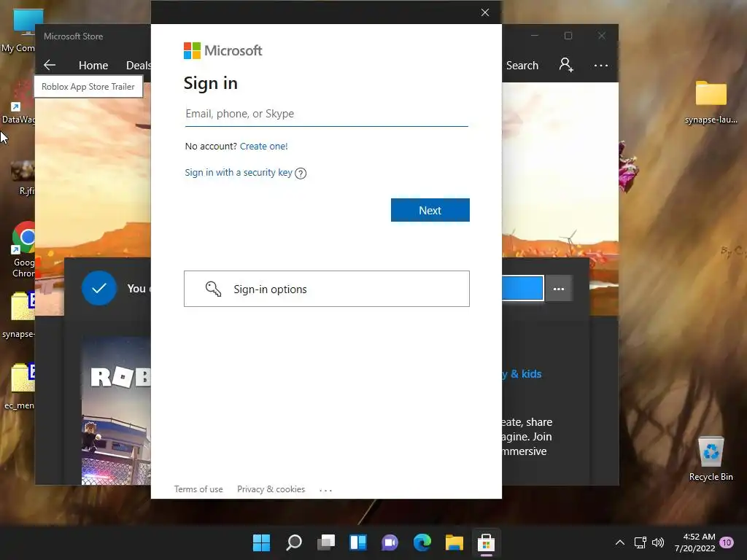Image resolution: width=747 pixels, height=560 pixels.
Task: Open the security key help icon
Action: click(x=301, y=174)
